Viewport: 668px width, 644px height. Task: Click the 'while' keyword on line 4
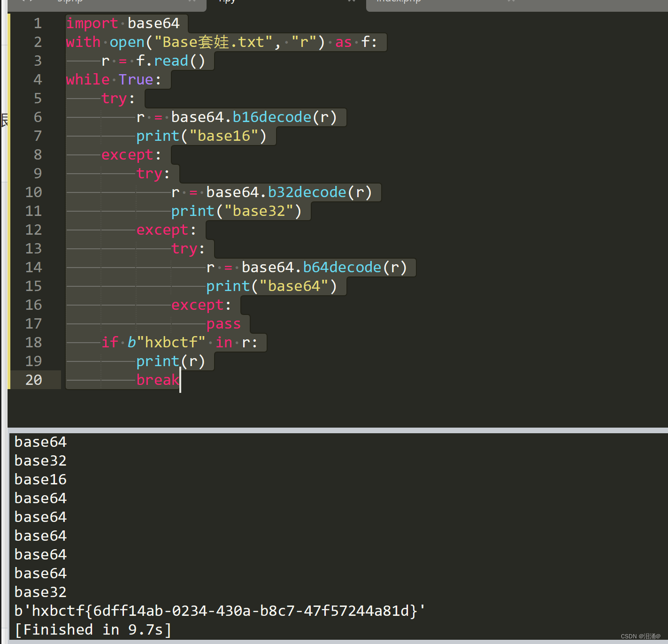[88, 80]
